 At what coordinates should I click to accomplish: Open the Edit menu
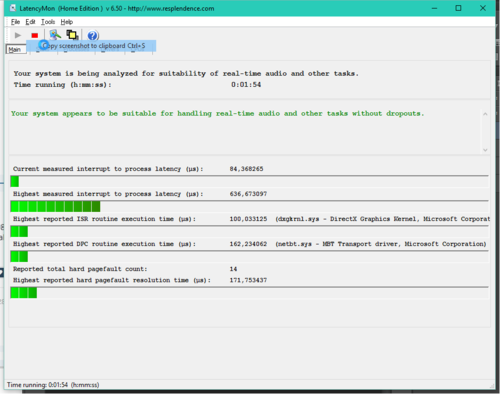pos(30,22)
